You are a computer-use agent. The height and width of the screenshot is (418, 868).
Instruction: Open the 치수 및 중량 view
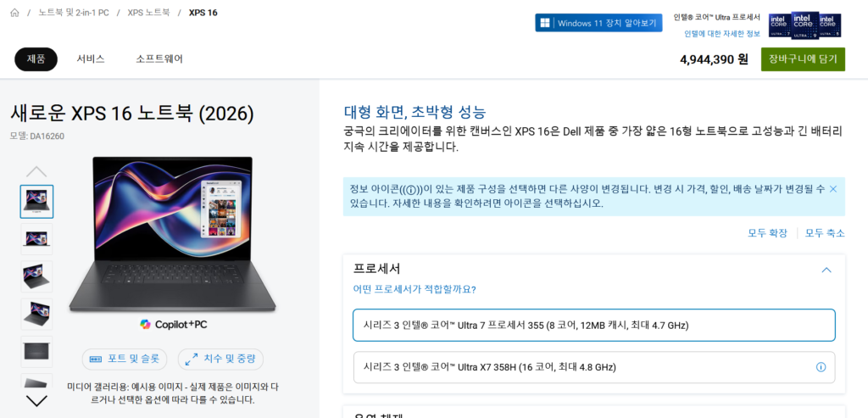coord(220,359)
